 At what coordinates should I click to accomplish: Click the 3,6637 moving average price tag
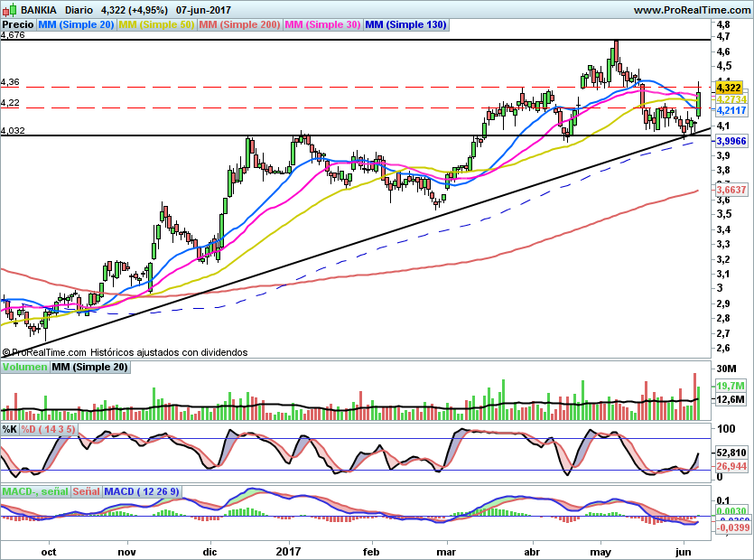pyautogui.click(x=731, y=191)
